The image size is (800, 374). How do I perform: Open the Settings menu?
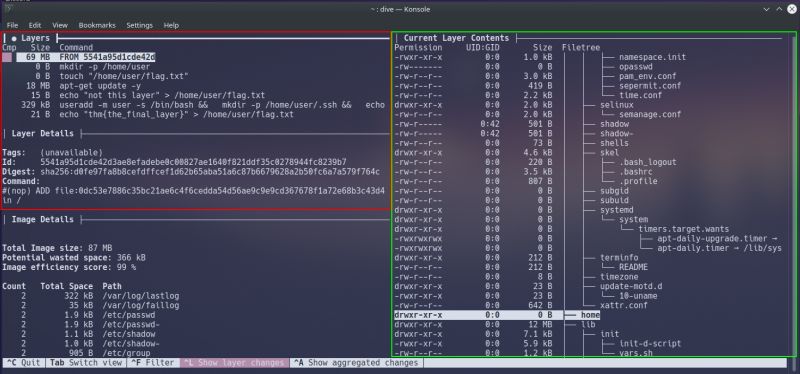(x=139, y=25)
